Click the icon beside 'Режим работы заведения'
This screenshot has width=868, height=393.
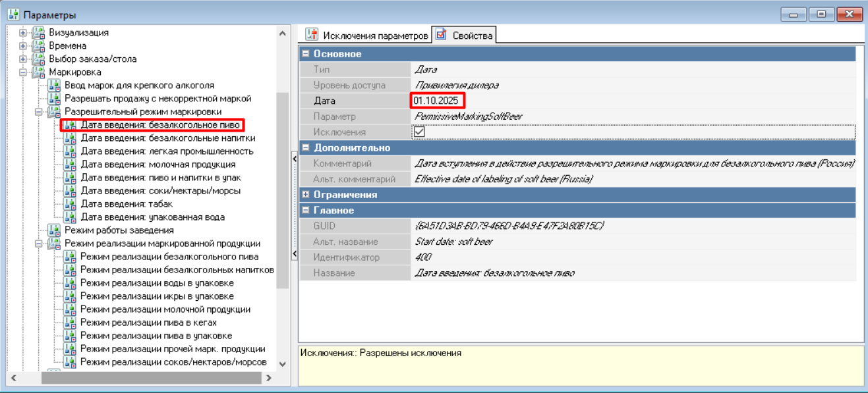(x=55, y=230)
